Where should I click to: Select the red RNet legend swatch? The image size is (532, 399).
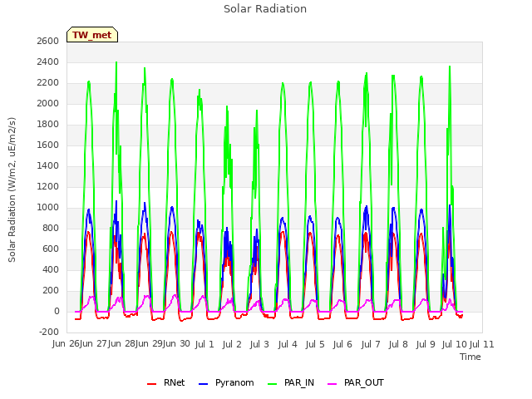[x=151, y=384]
